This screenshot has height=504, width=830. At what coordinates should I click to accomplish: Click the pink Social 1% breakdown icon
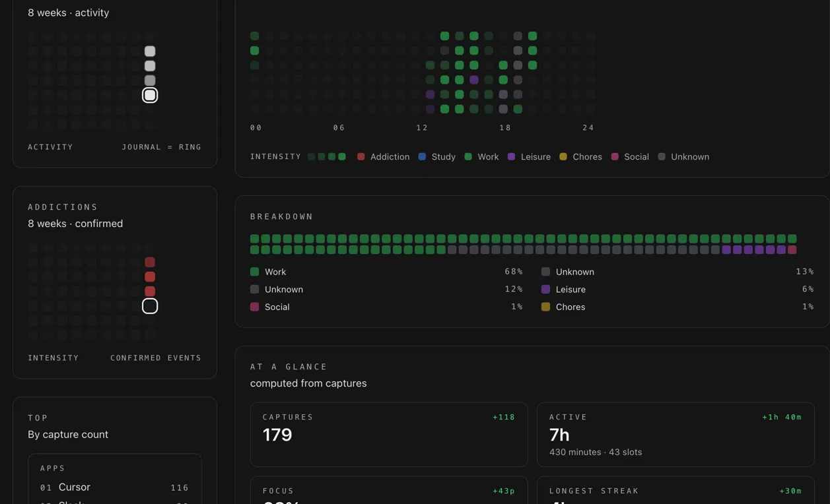(254, 307)
